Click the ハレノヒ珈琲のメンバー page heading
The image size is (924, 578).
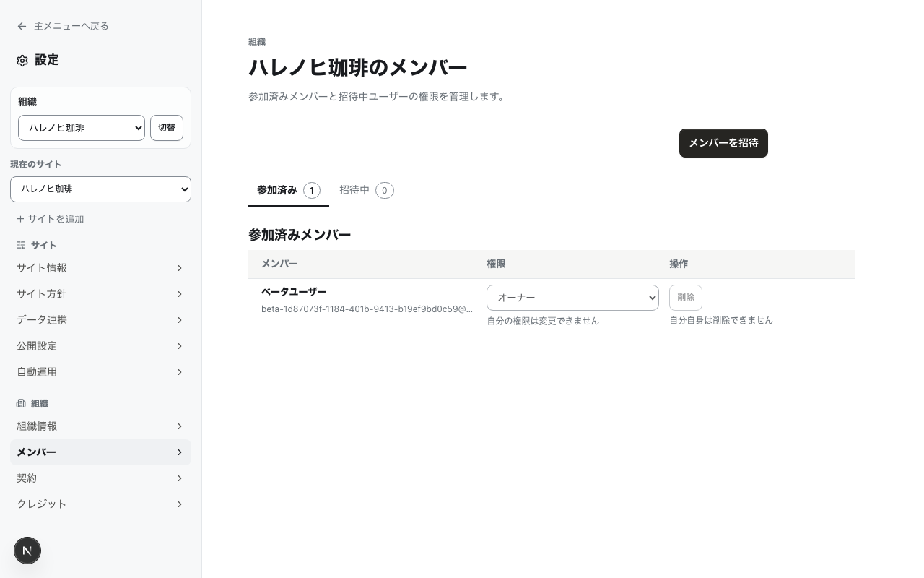point(358,68)
